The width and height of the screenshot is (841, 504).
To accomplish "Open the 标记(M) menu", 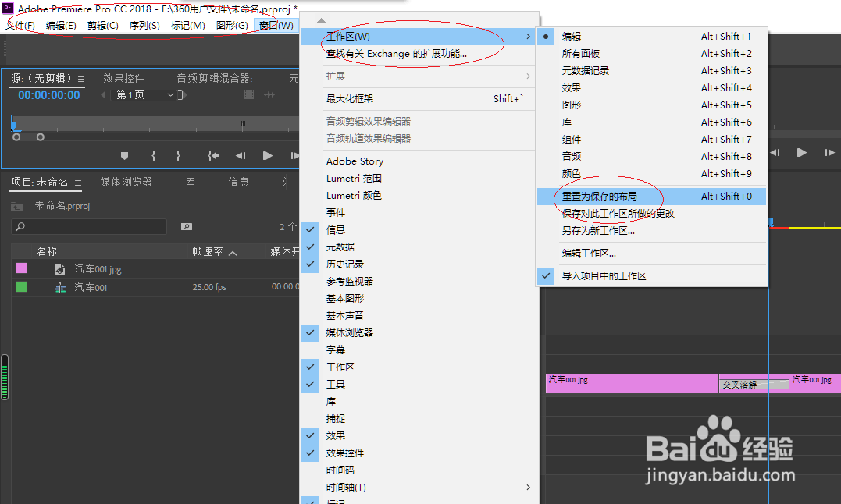I will (187, 25).
